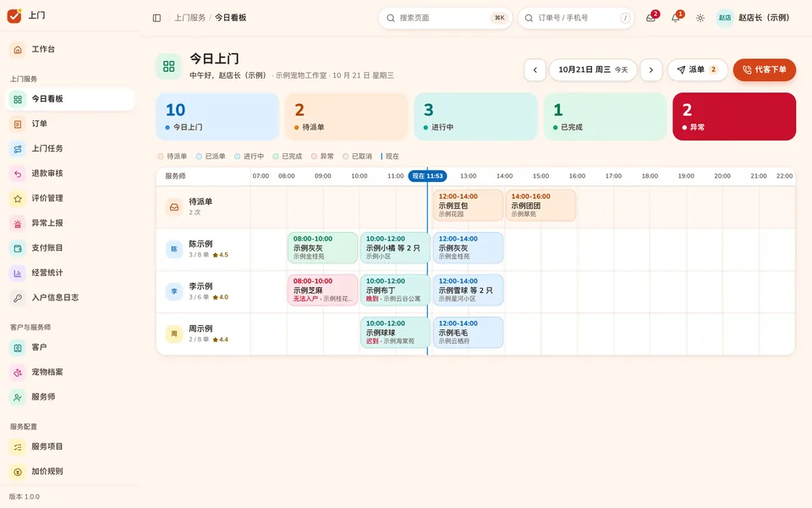The image size is (812, 508).
Task: Click the 现在 11:53 timeline marker
Action: tap(427, 176)
